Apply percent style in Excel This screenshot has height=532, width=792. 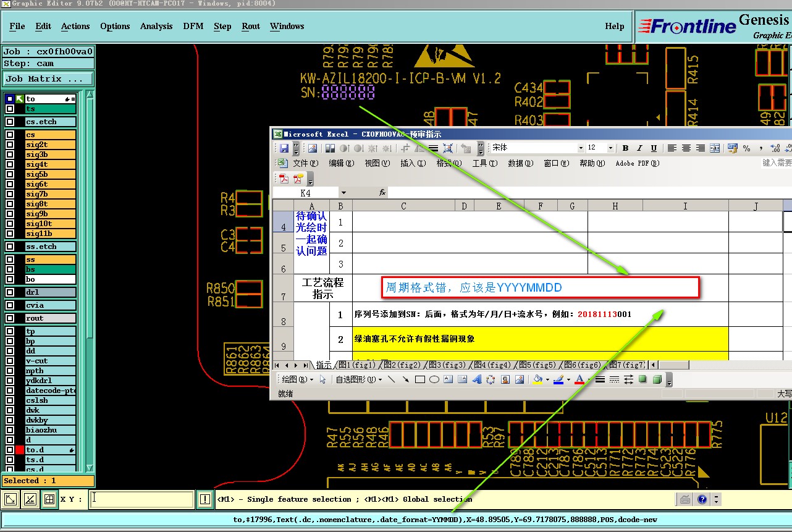point(747,148)
